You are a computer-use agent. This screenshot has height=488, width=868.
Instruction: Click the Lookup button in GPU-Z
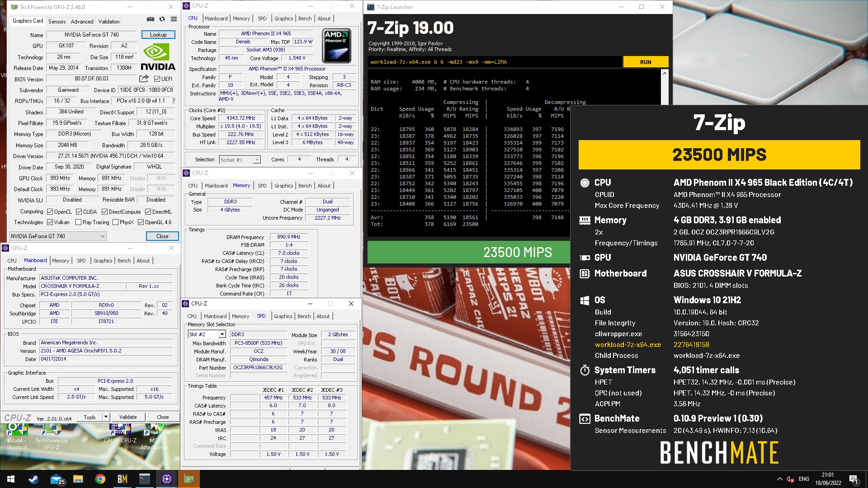pyautogui.click(x=158, y=35)
